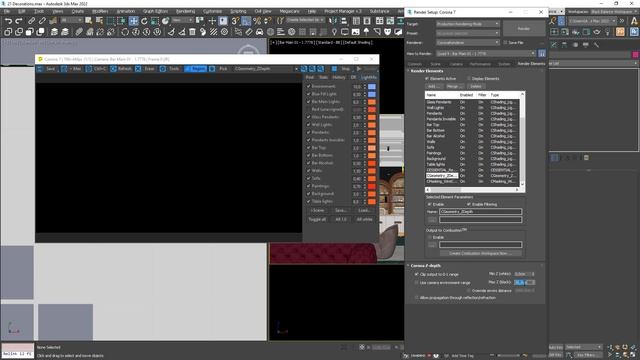Screen dimensions: 640x360
Task: Select the CMasking row in render elements list
Action: [x=472, y=181]
